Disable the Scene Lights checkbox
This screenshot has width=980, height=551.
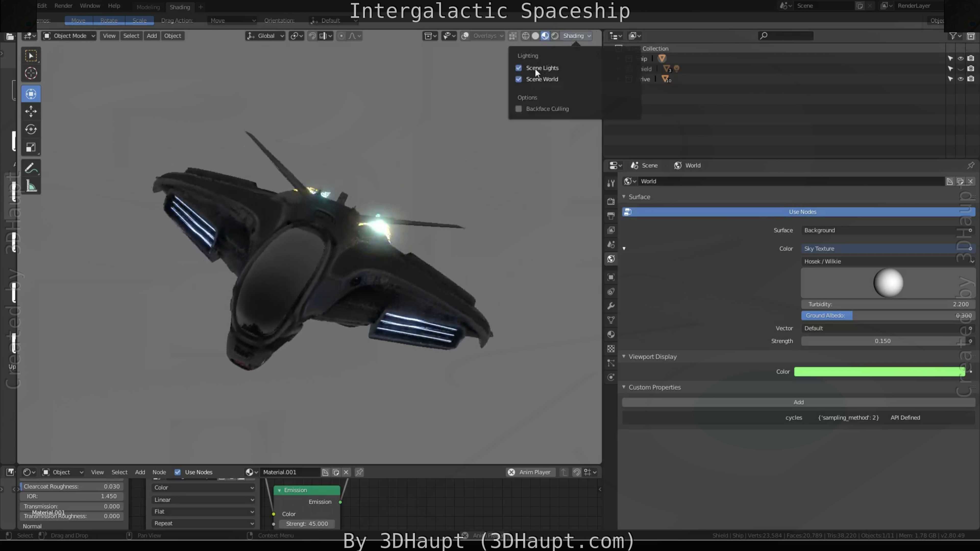(519, 68)
